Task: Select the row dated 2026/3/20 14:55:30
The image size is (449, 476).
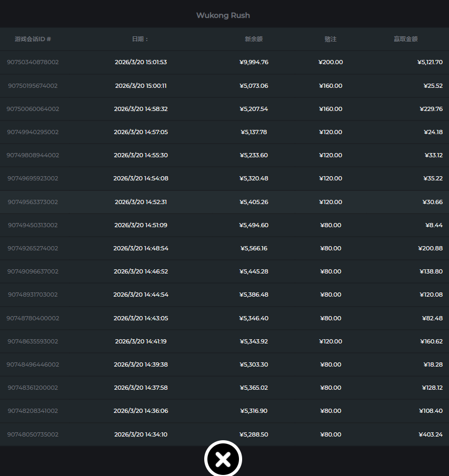Action: click(x=141, y=155)
